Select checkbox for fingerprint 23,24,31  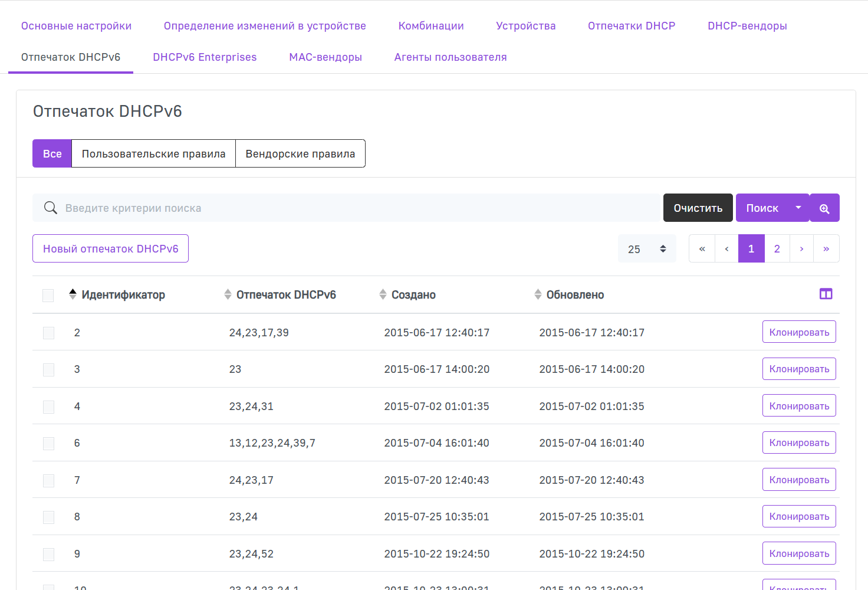[x=48, y=407]
